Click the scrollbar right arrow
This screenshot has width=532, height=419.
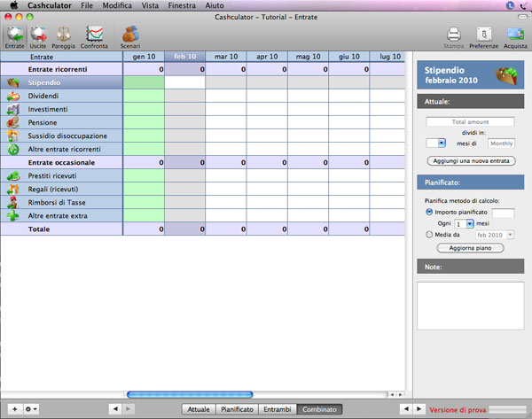click(x=401, y=394)
